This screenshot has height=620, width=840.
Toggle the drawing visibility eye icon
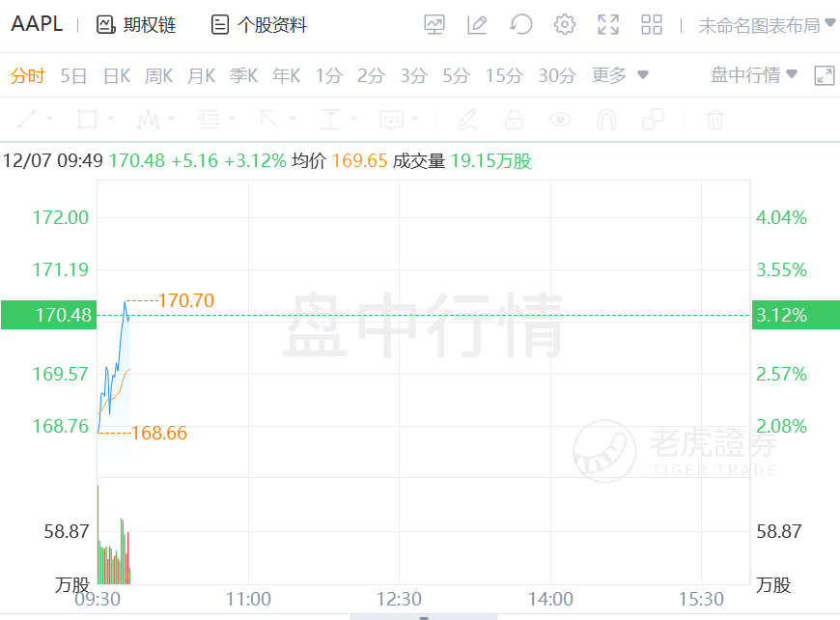coord(560,120)
